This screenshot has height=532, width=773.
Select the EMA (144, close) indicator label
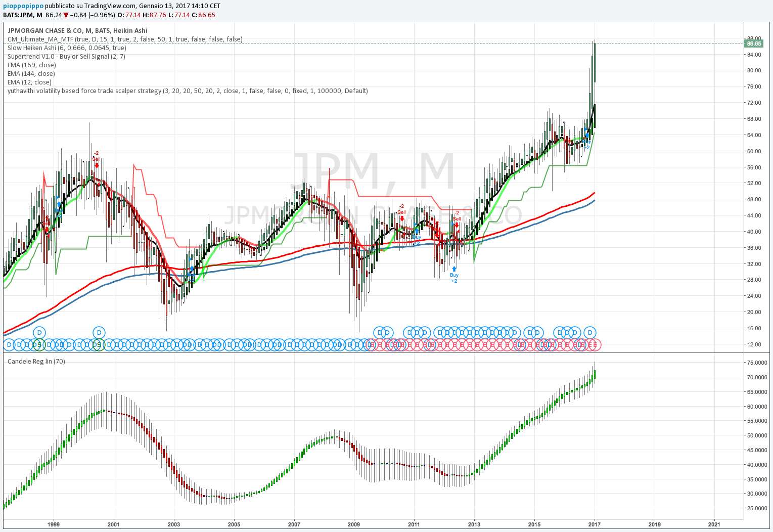[x=31, y=73]
